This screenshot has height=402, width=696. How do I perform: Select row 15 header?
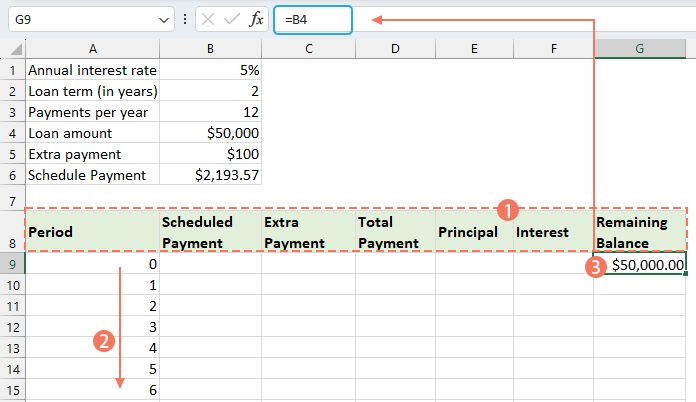point(12,390)
